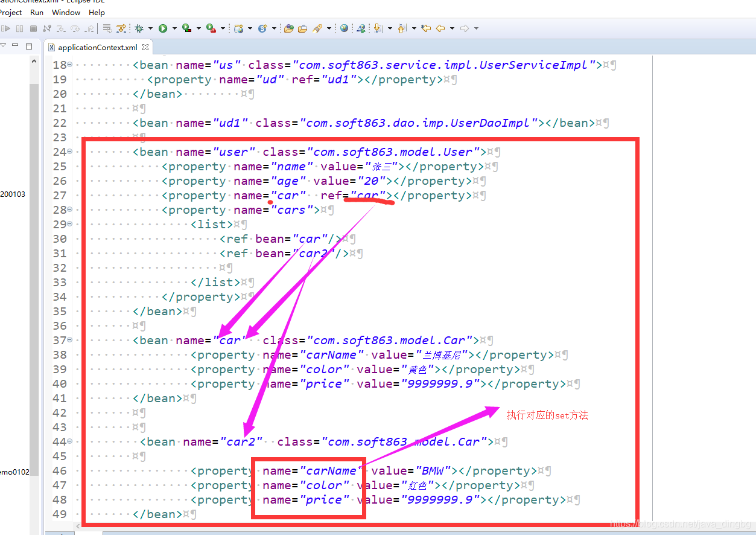Click line number 42 in the gutter
Viewport: 756px width, 535px height.
point(60,413)
